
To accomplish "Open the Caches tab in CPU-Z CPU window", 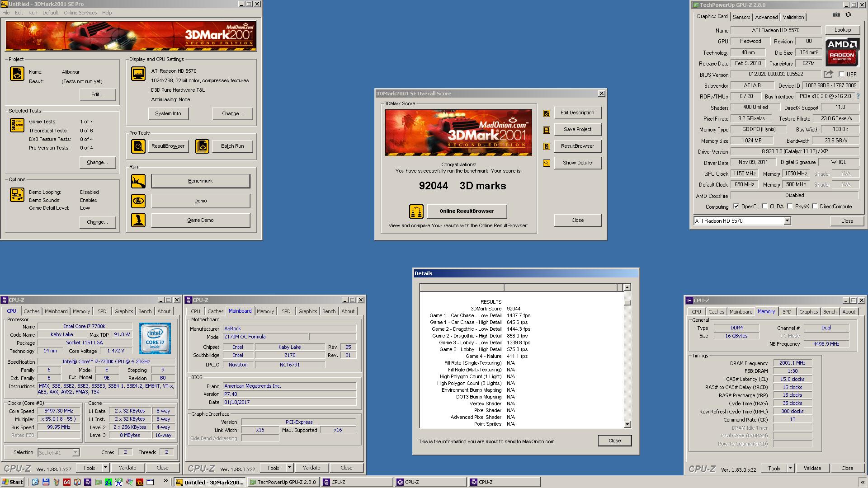I will click(32, 311).
